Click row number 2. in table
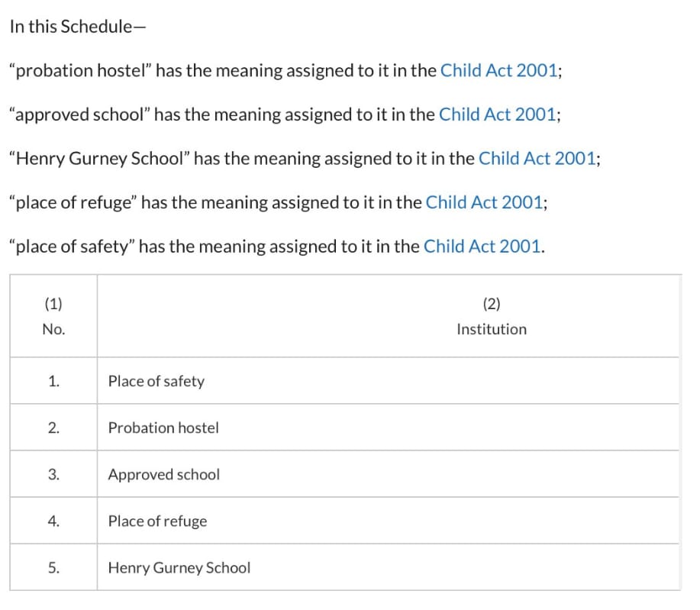The height and width of the screenshot is (610, 700). click(x=53, y=428)
